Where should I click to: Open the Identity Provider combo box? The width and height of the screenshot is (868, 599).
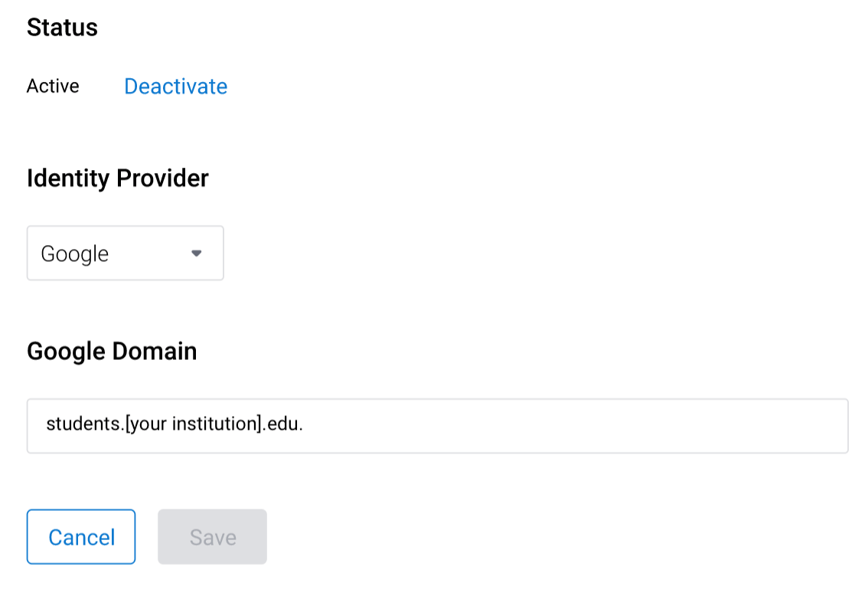125,253
